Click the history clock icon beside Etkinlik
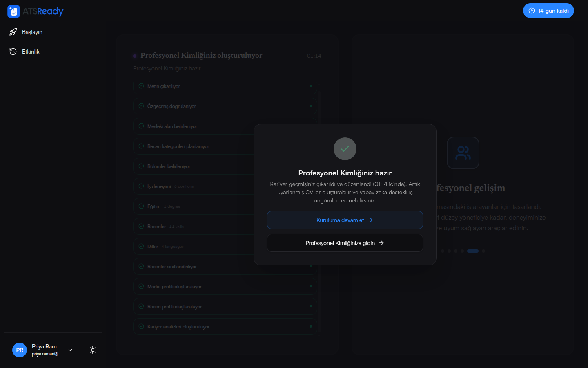This screenshot has height=368, width=588. click(x=13, y=52)
